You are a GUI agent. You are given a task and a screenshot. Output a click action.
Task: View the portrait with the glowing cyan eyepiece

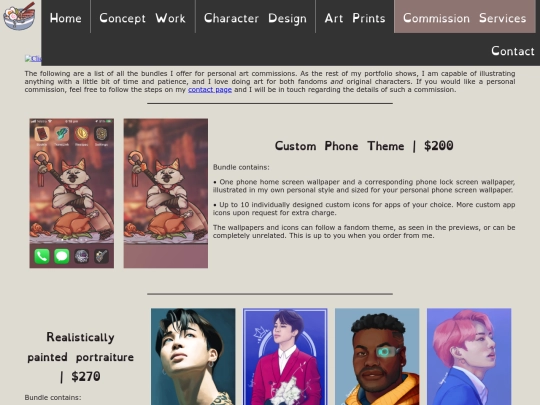pos(377,356)
